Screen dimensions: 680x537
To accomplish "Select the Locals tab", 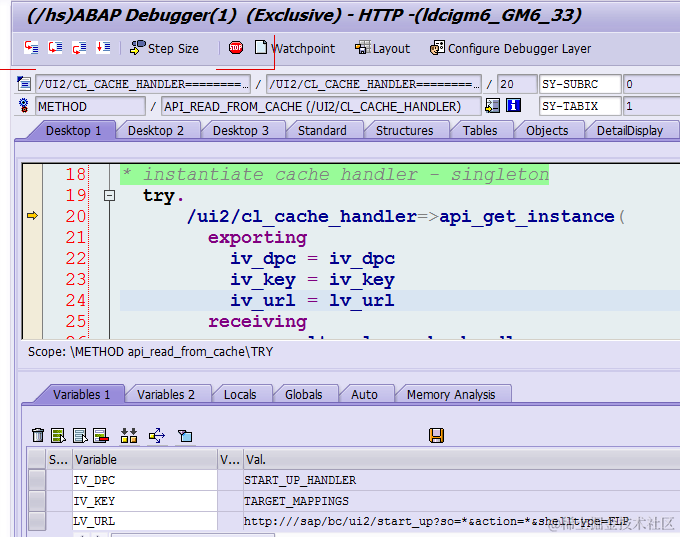I will [240, 394].
